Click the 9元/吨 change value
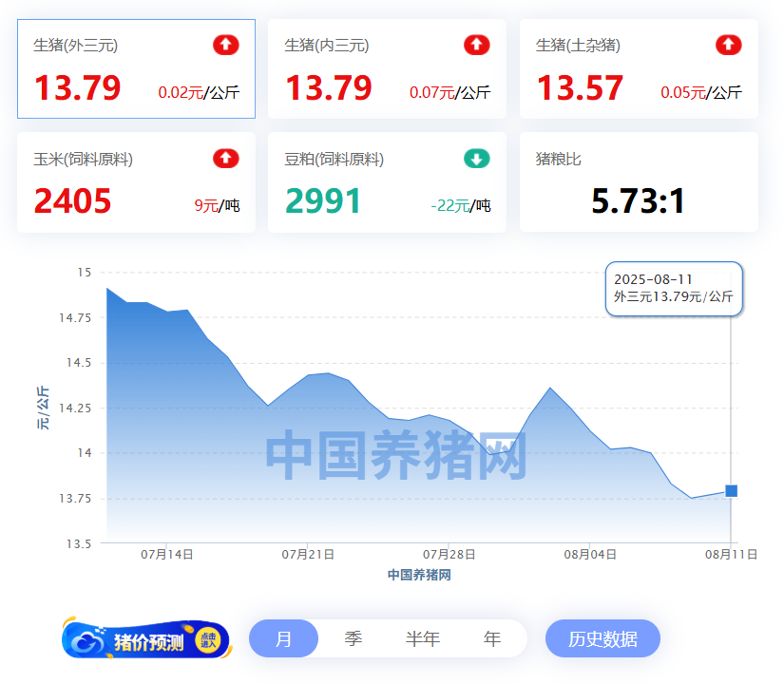 point(217,205)
